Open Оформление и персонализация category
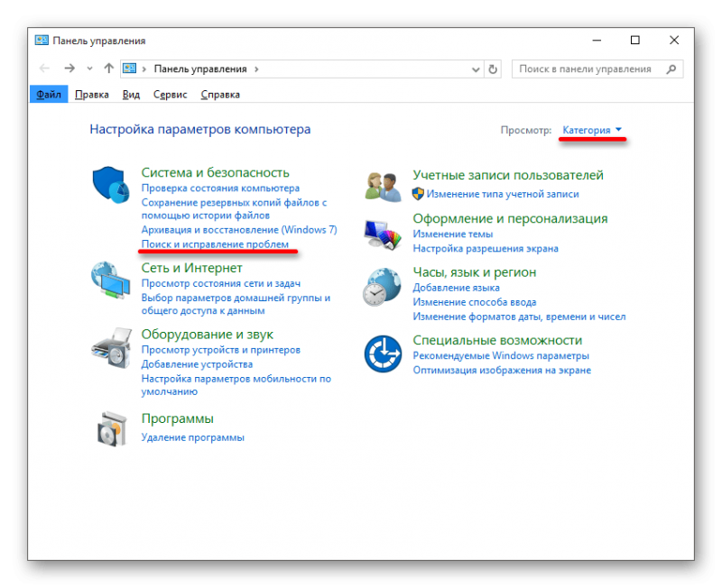Viewport: 722px width, 588px height. click(510, 218)
